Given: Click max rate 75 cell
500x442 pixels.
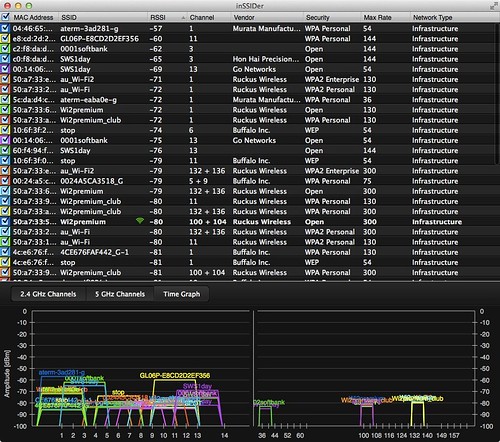Looking at the screenshot, I should [x=367, y=181].
